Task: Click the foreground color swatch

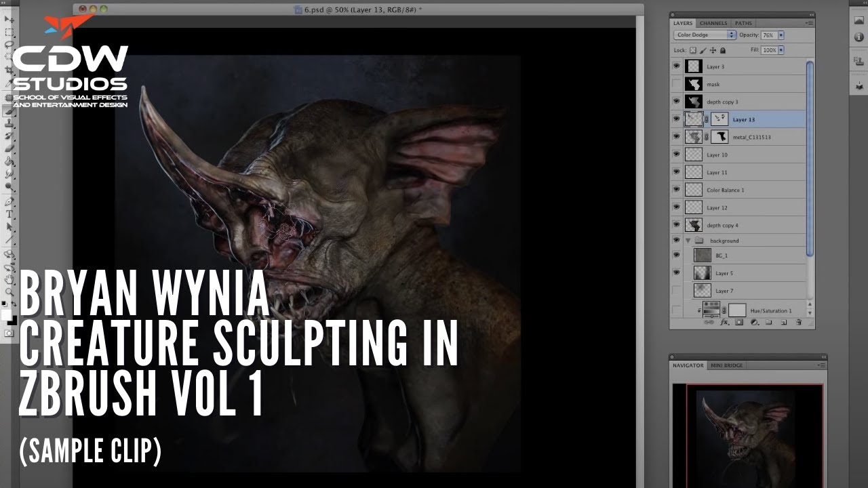Action: [x=7, y=314]
